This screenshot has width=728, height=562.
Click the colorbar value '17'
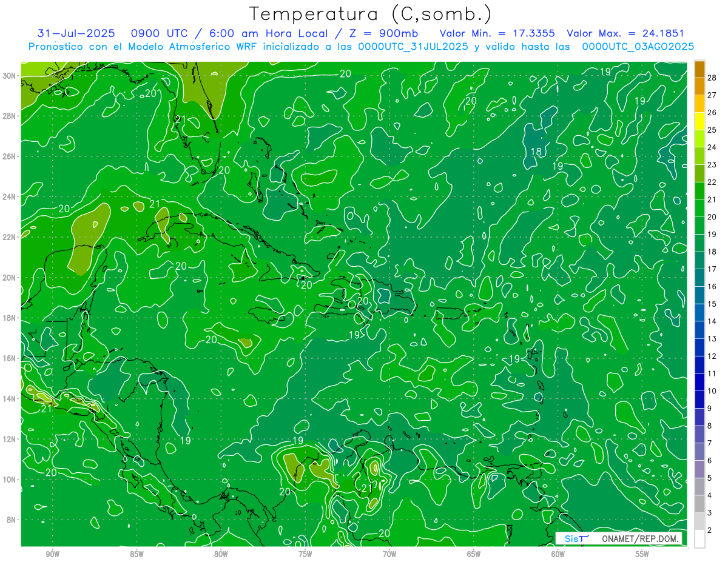712,269
